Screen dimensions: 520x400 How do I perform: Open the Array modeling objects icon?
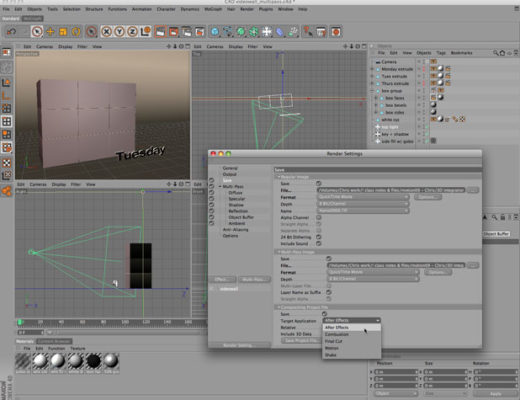click(254, 32)
